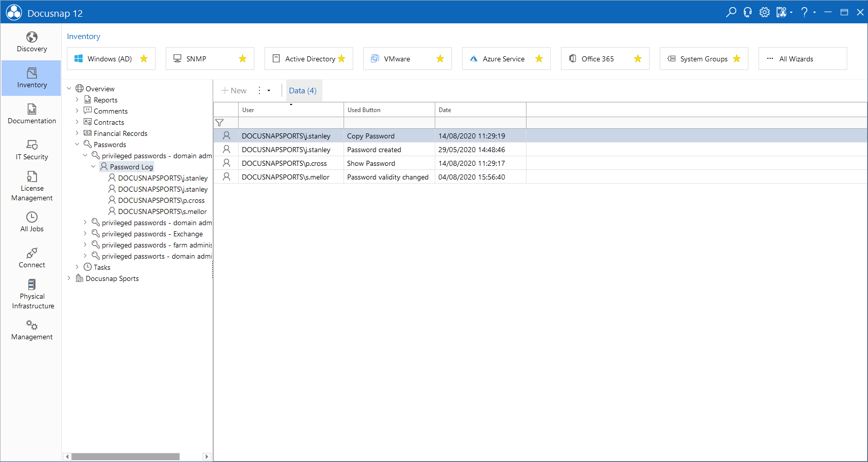Click tree scrollbar right arrow
868x462 pixels.
pyautogui.click(x=207, y=456)
